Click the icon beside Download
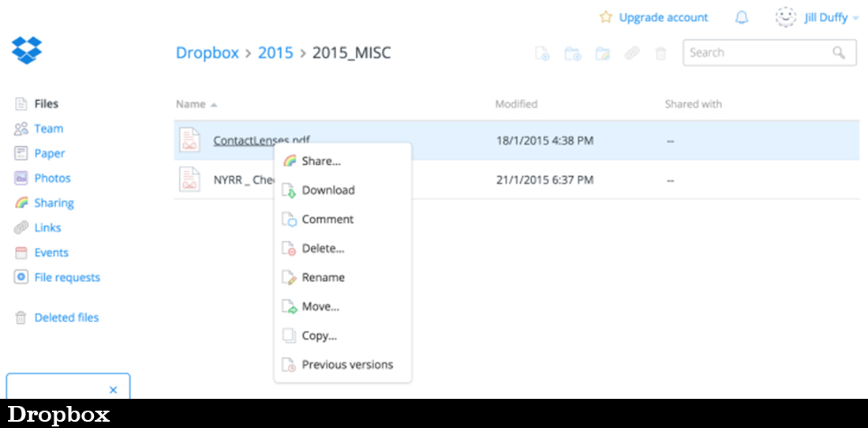The height and width of the screenshot is (428, 868). (290, 190)
